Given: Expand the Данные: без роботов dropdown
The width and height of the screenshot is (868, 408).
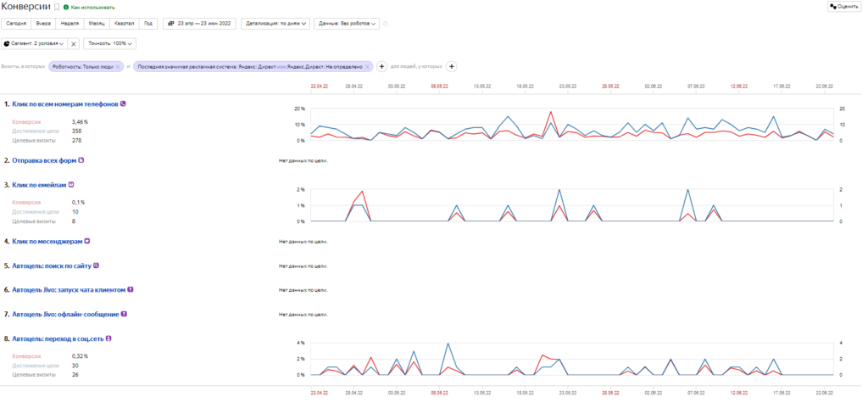Looking at the screenshot, I should tap(347, 24).
